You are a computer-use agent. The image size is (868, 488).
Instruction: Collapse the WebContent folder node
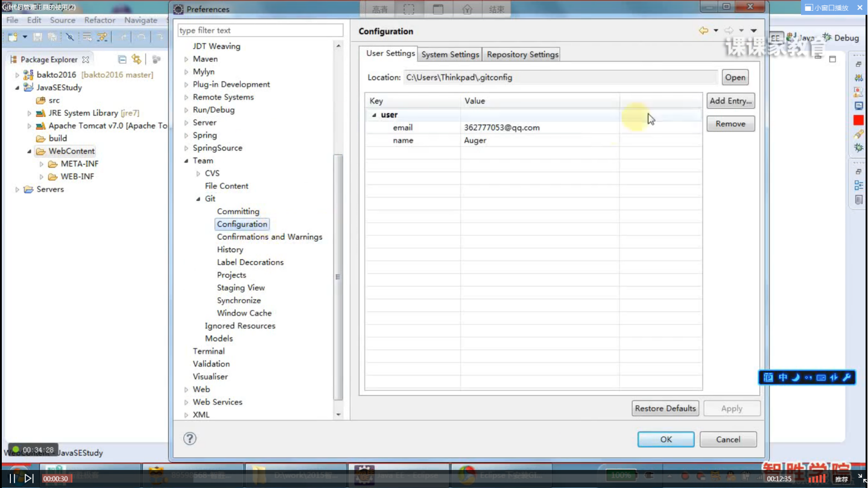29,151
